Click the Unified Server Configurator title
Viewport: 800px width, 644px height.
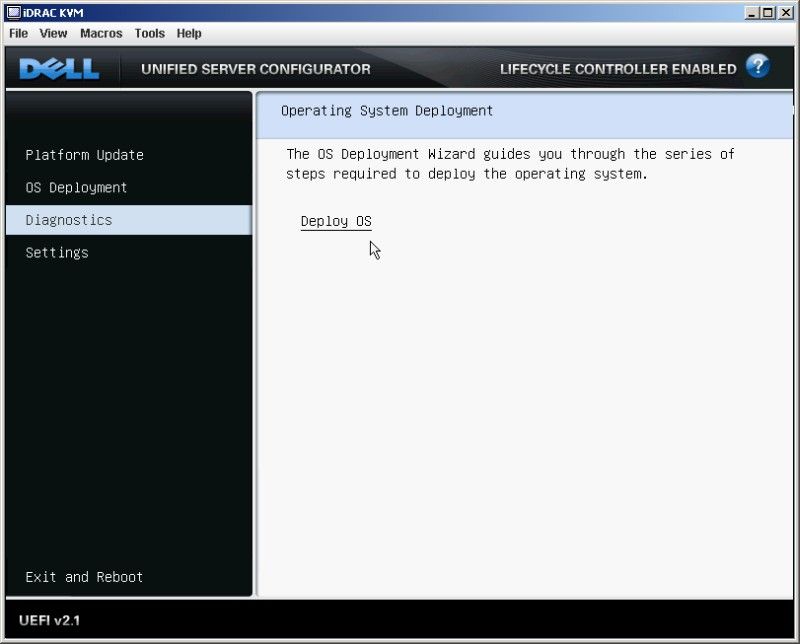tap(256, 69)
